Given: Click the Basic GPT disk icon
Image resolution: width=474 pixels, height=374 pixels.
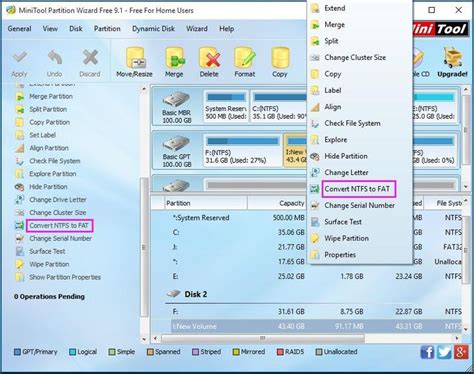Looking at the screenshot, I should [176, 144].
